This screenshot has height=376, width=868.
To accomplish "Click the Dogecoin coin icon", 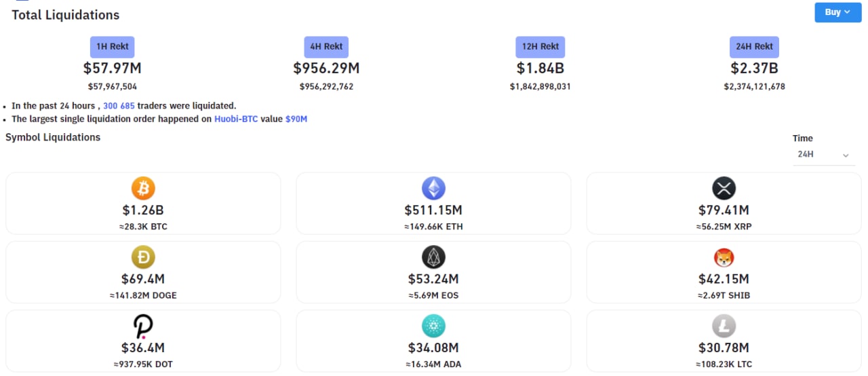I will [x=143, y=257].
